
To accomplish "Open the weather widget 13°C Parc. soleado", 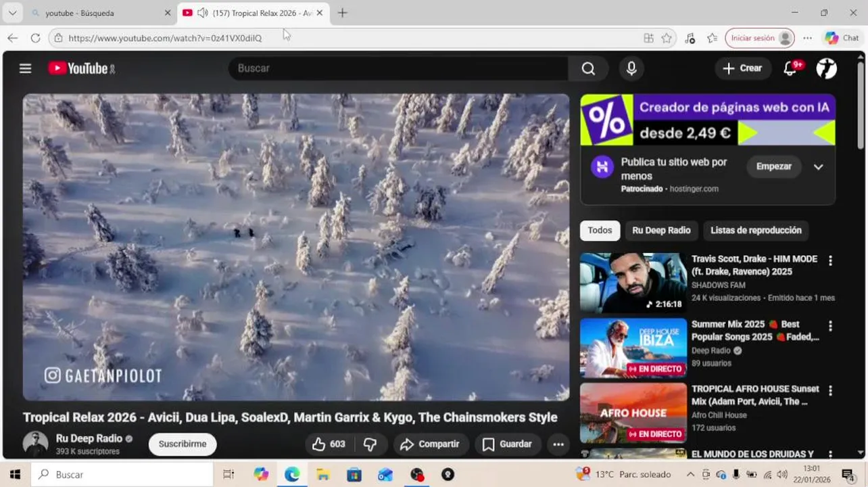I will [x=623, y=474].
